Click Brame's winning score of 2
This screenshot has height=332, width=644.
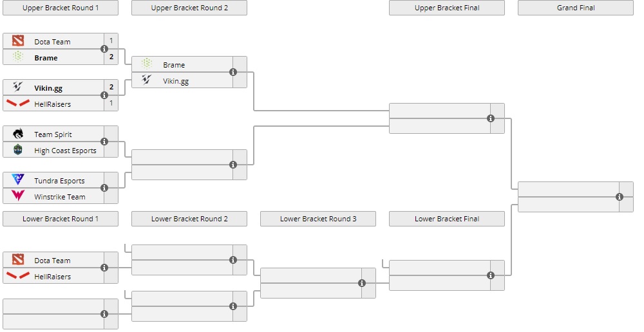click(111, 57)
